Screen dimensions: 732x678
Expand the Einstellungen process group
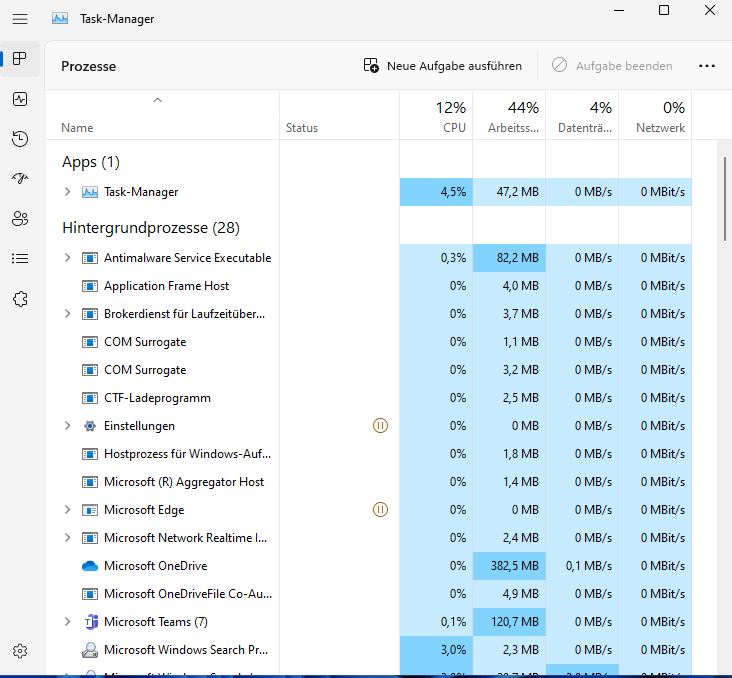(x=68, y=426)
